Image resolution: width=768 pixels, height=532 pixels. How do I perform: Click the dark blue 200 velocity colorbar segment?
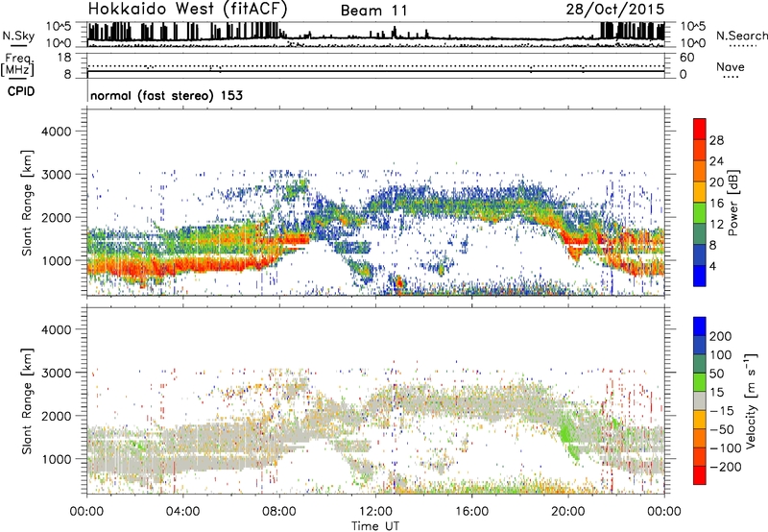click(x=700, y=326)
